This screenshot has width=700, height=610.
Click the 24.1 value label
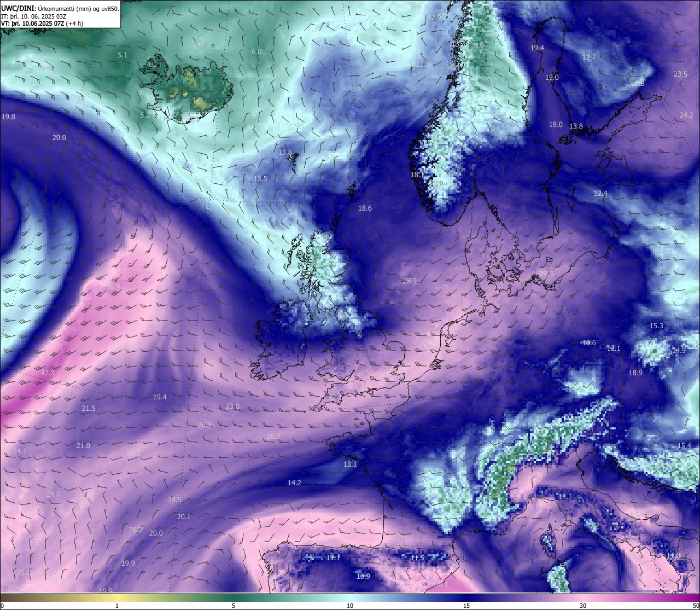point(20,451)
